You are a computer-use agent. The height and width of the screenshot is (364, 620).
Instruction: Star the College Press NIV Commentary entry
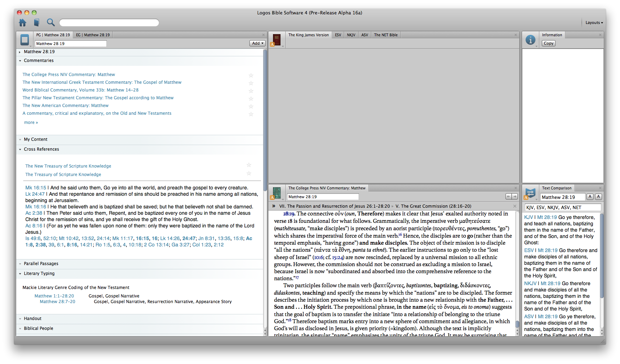tap(251, 75)
